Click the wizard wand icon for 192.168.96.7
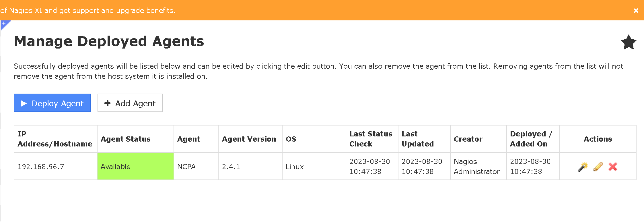Screen dimensions: 644x222 [583, 167]
